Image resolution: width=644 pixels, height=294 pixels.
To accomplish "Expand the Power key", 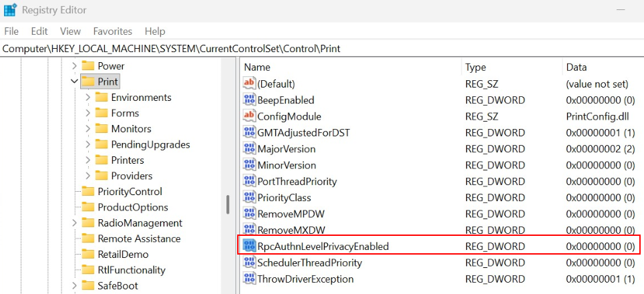I will (x=74, y=65).
